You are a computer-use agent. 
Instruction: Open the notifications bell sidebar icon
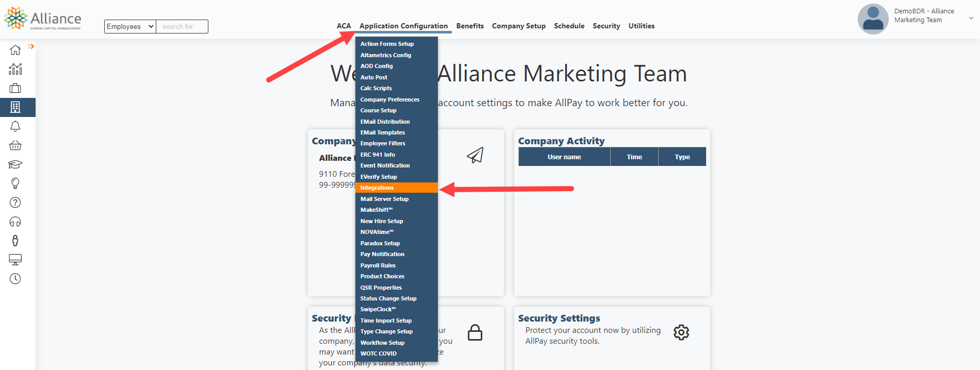15,126
